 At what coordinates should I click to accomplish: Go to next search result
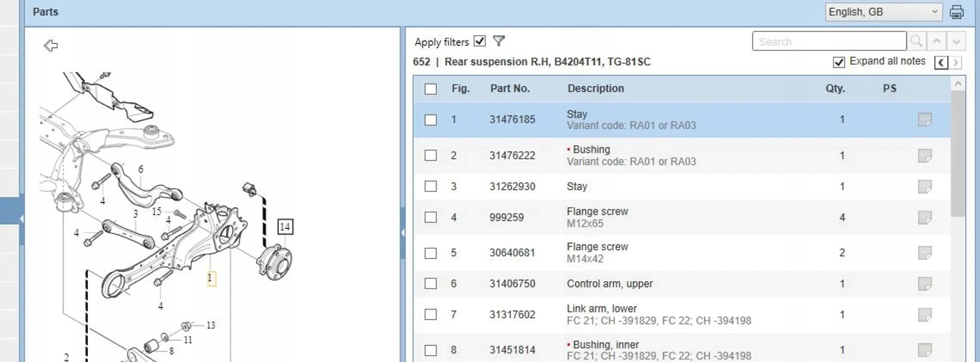[956, 41]
